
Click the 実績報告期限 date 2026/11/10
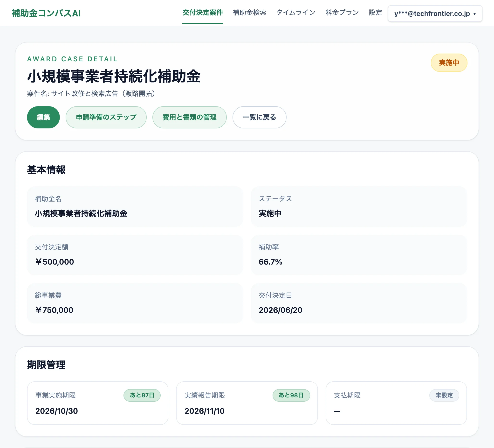(x=205, y=411)
